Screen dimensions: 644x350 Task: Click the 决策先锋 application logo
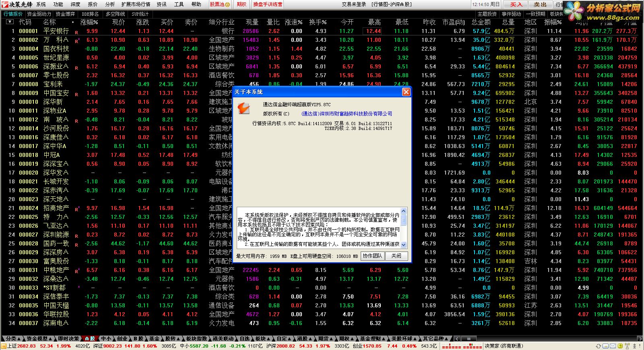pyautogui.click(x=17, y=4)
